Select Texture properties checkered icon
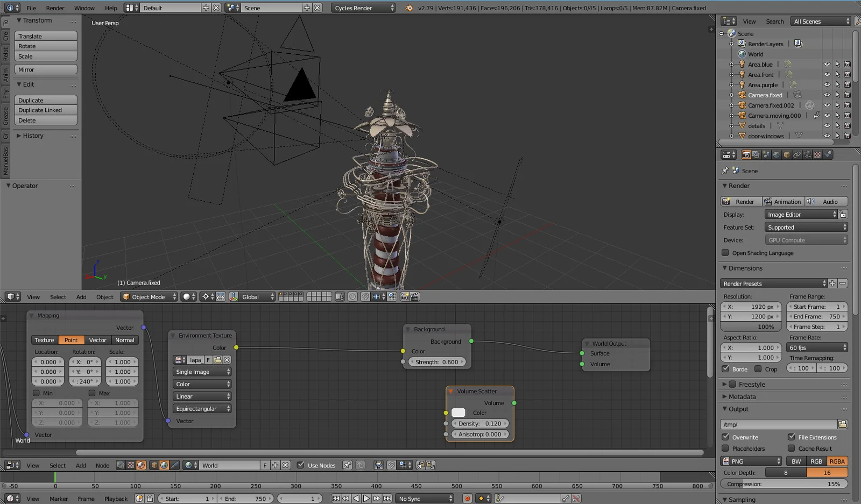Screen dimensions: 861x504 pos(817,154)
